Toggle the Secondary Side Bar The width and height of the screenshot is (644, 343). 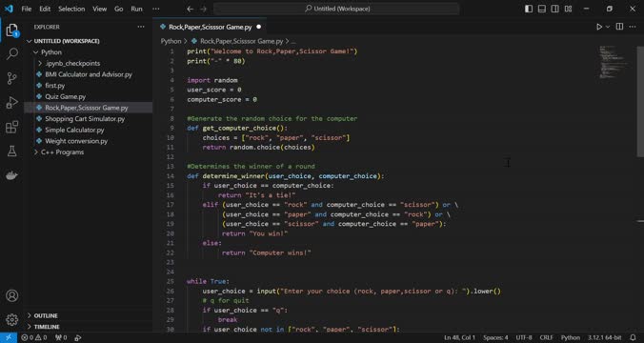(x=554, y=9)
